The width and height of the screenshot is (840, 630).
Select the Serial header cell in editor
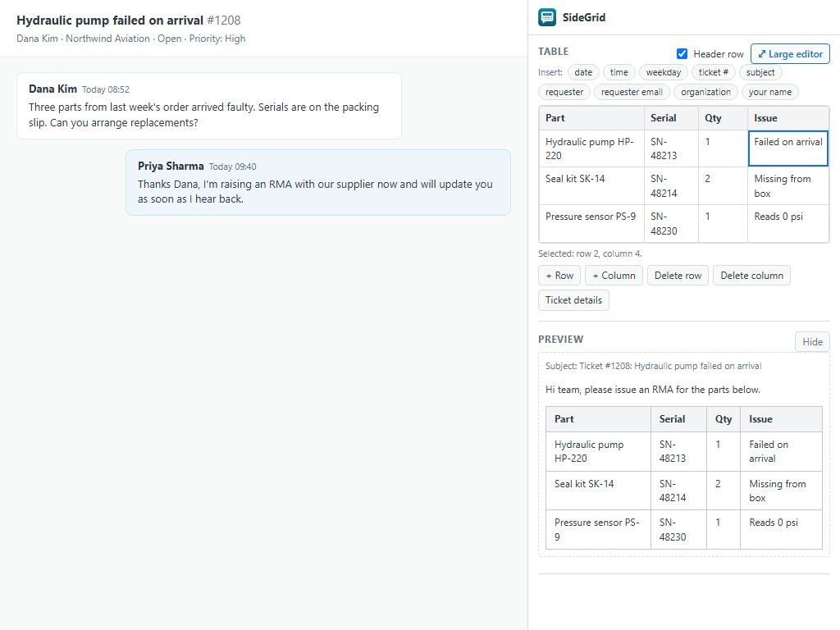coord(671,118)
